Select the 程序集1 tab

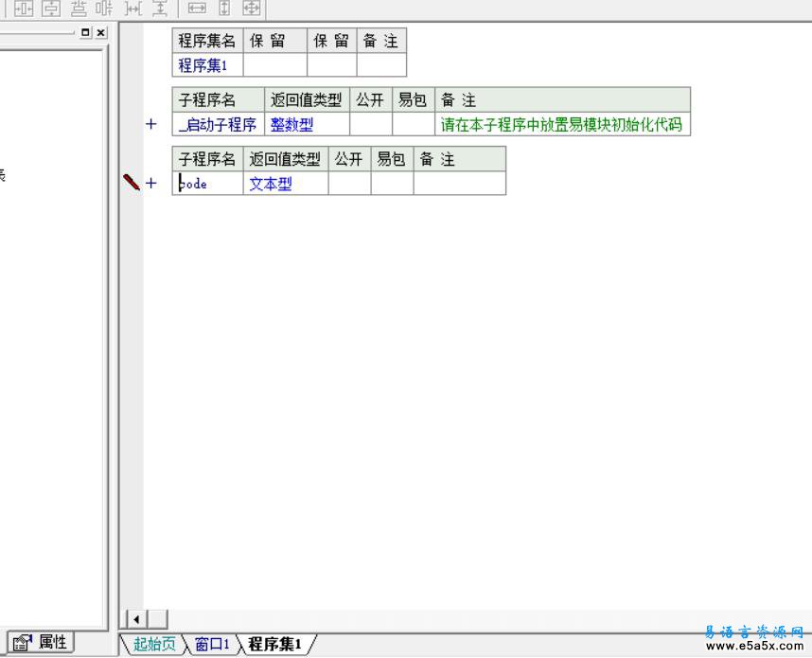click(274, 645)
